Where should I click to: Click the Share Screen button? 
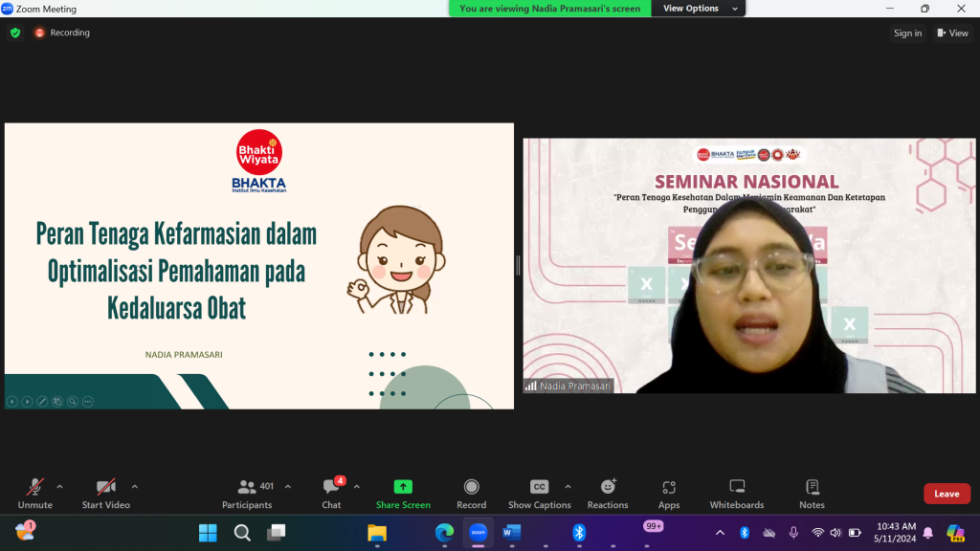(403, 493)
